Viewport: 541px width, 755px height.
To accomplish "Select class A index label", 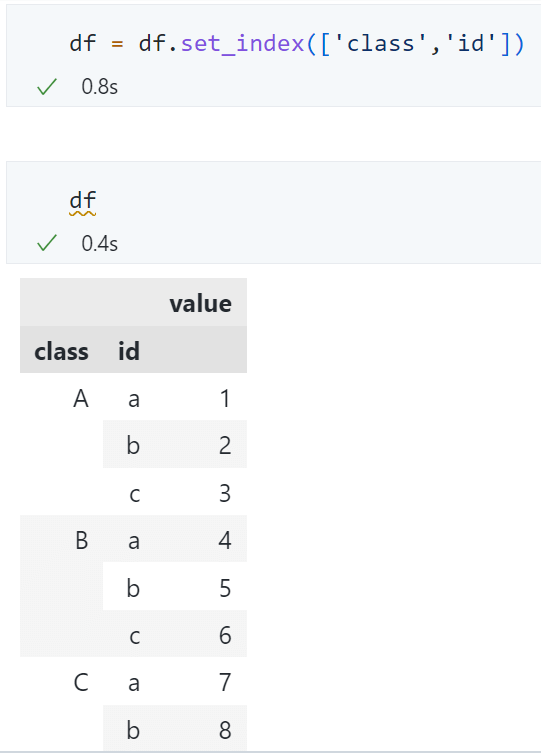I will (x=81, y=399).
